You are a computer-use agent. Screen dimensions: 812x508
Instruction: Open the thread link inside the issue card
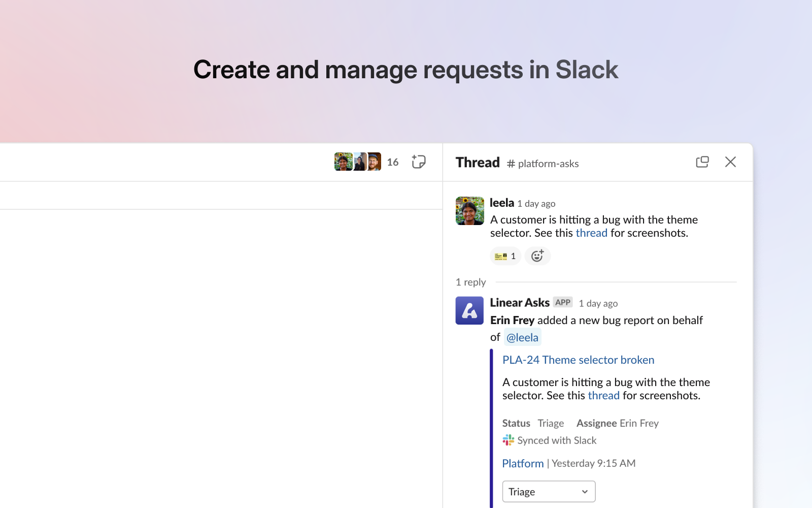coord(604,396)
